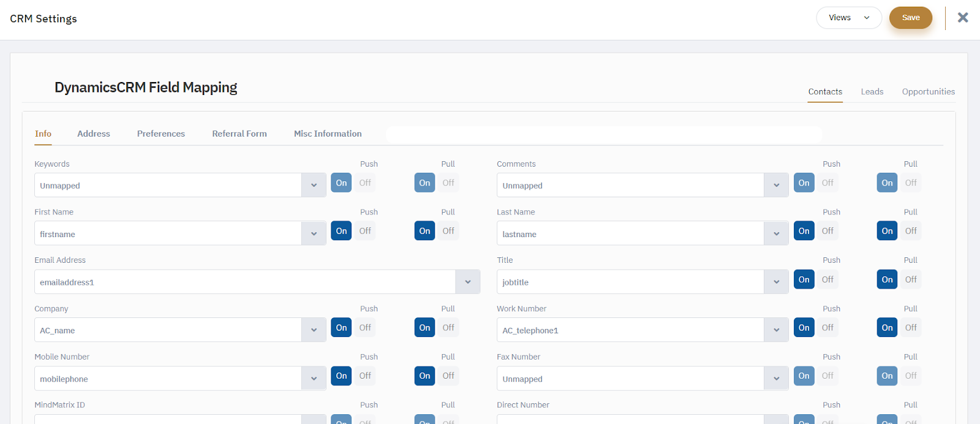Turn Company Pull off
Screen dimensions: 980x424
pyautogui.click(x=448, y=328)
